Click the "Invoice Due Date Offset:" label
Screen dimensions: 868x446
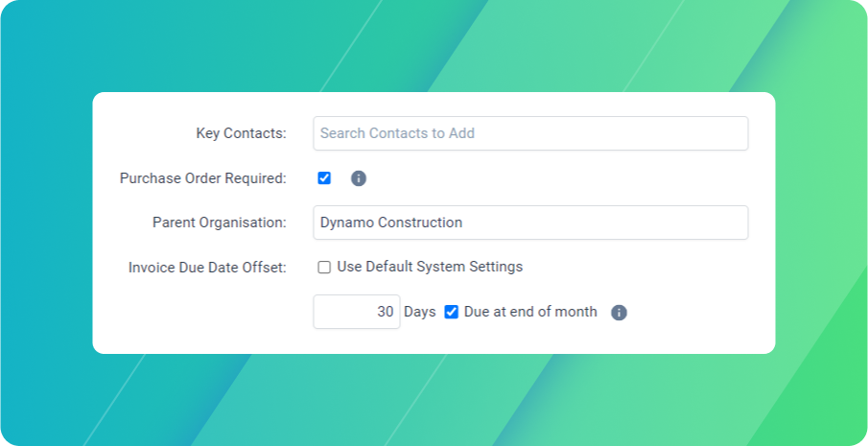[207, 268]
